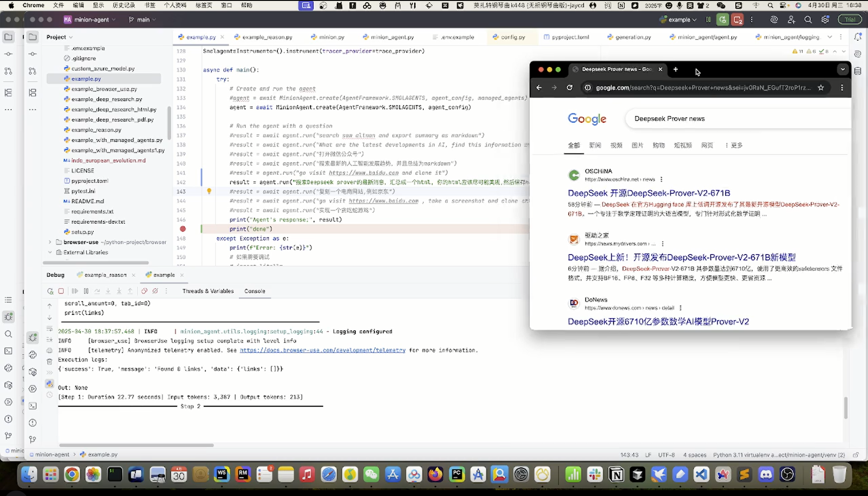
Task: Click red Stop button in main toolbar
Action: click(738, 19)
